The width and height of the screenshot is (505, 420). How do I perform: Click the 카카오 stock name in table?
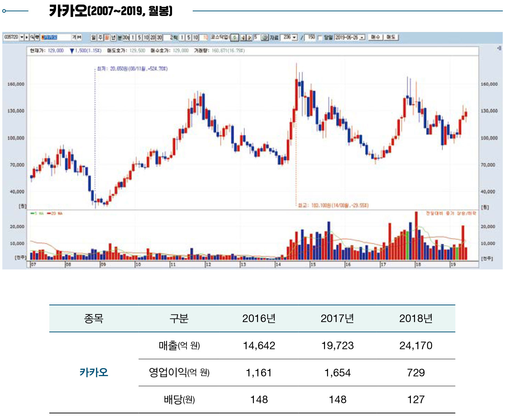94,372
